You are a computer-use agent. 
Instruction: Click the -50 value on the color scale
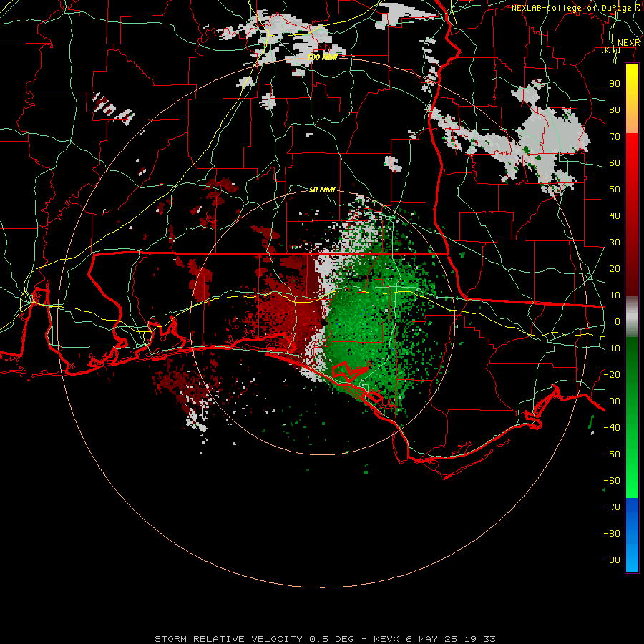point(612,454)
